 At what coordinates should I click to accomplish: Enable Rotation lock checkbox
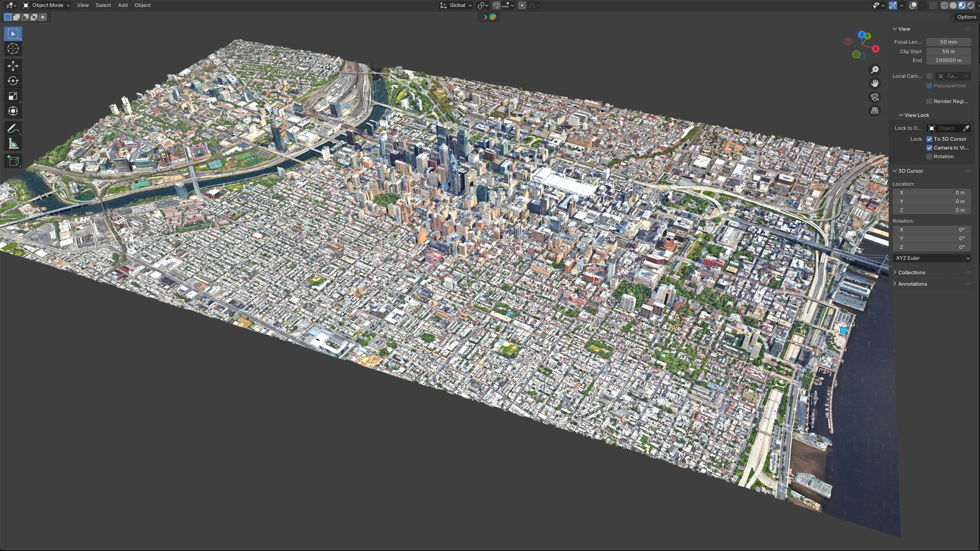(929, 156)
